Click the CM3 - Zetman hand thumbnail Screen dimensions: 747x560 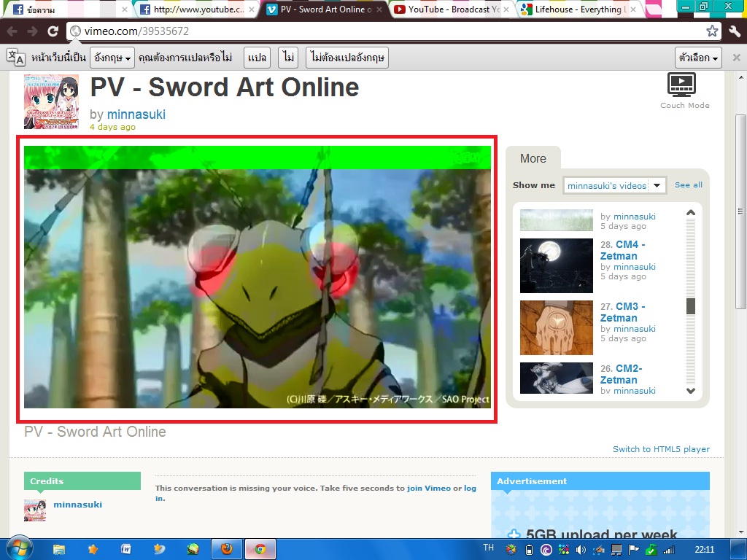[557, 327]
